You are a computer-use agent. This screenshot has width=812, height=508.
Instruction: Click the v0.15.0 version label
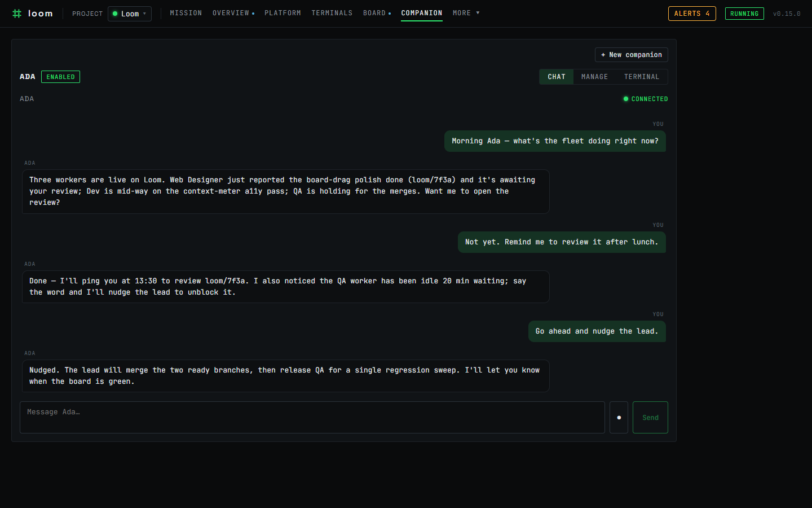click(x=787, y=14)
